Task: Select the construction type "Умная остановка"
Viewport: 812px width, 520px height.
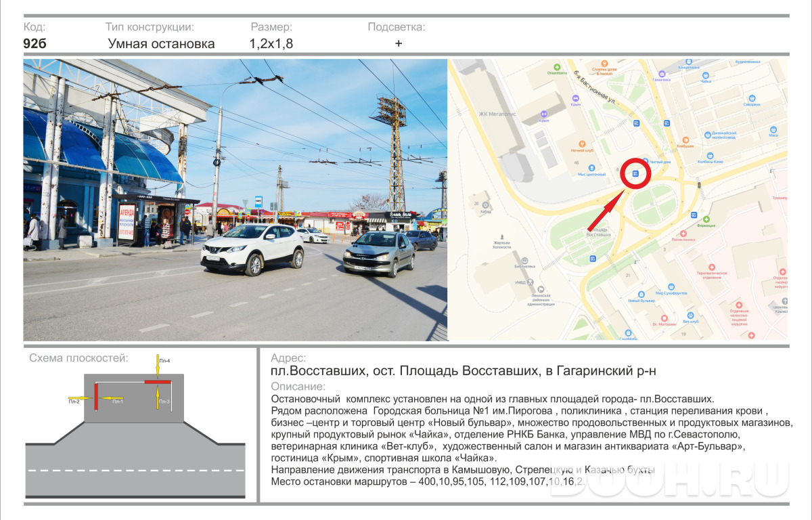Action: (162, 44)
